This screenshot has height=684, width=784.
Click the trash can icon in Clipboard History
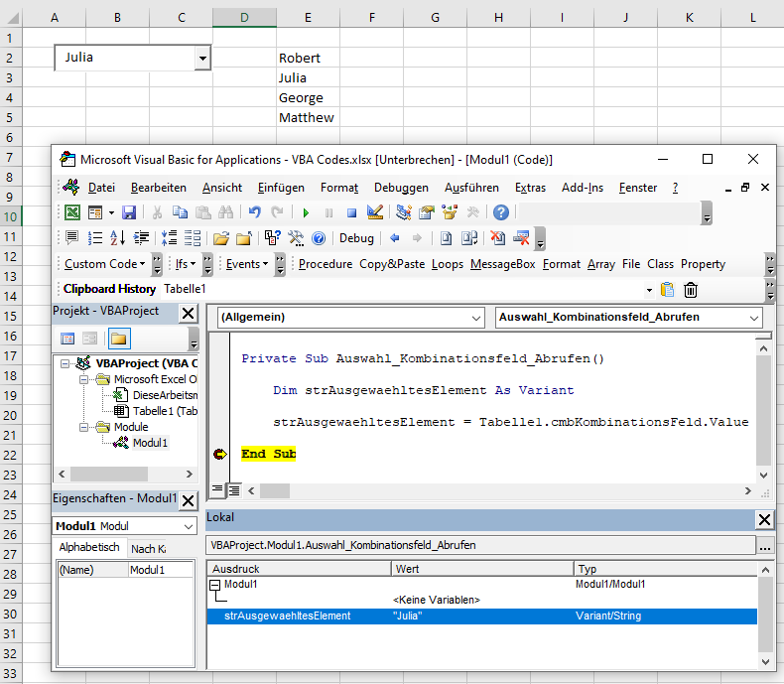point(691,290)
